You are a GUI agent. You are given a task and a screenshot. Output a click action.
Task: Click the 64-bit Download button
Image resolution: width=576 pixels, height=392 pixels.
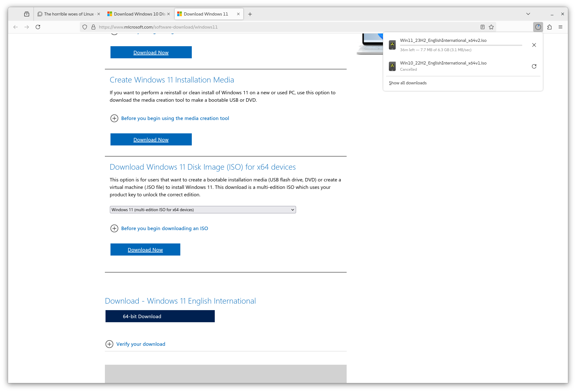160,316
